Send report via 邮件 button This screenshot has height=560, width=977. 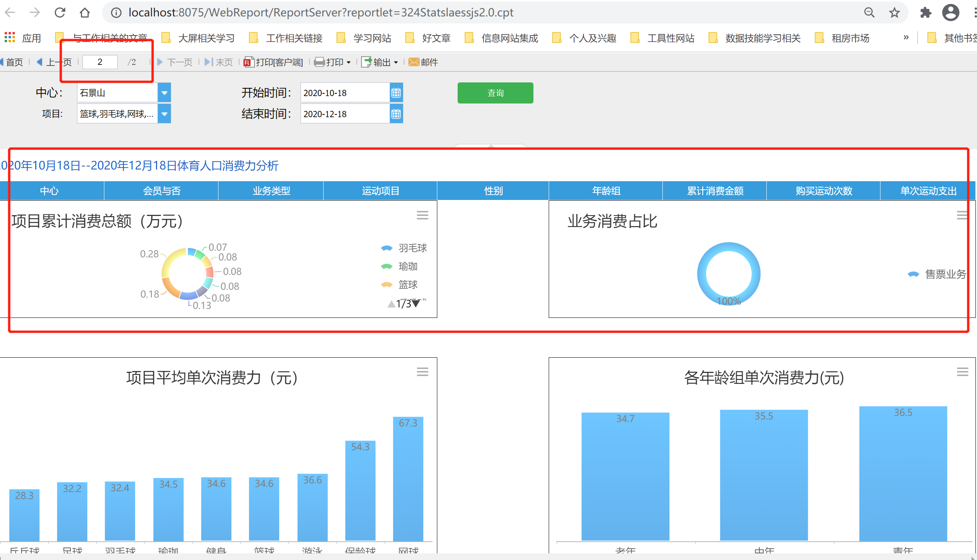423,62
